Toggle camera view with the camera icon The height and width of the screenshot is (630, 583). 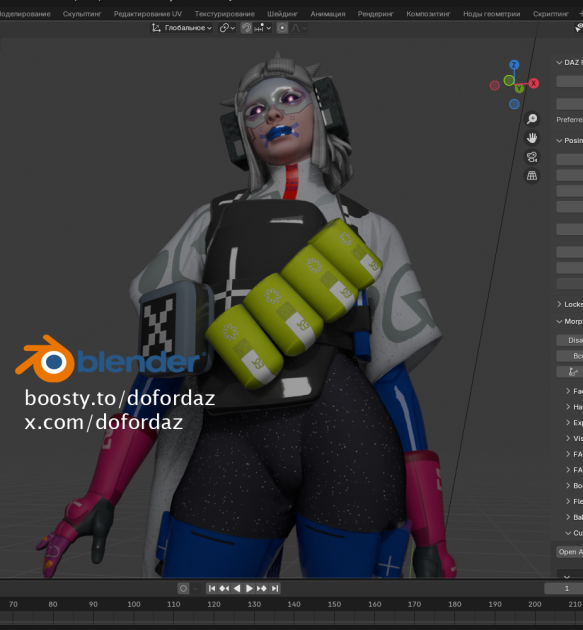pos(532,157)
